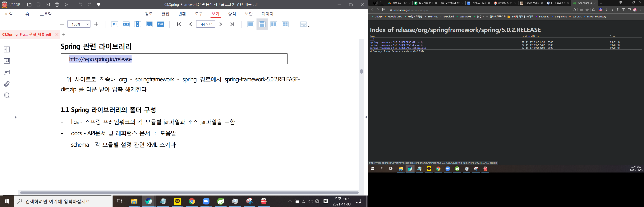Click spring-framework-5.0.2.RELEASE-dist.zip link
644x207 pixels.
397,42
